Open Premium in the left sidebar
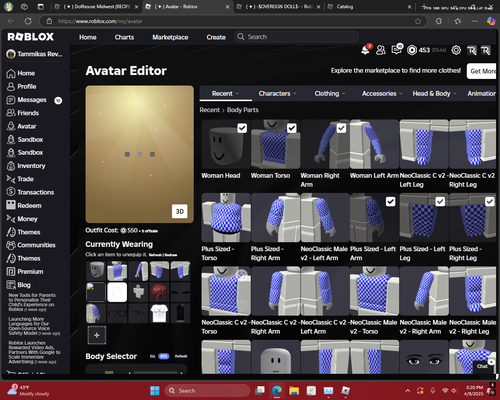Viewport: 500px width, 400px height. pyautogui.click(x=25, y=272)
